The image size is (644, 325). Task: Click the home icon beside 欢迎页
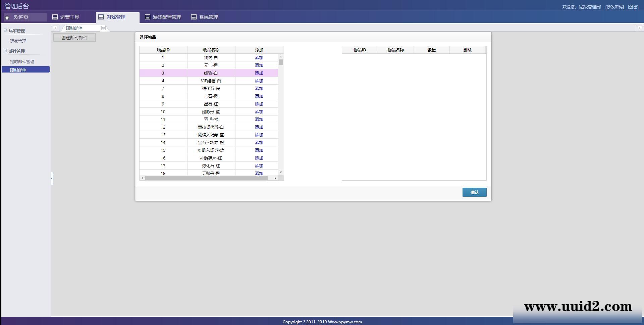(x=7, y=17)
